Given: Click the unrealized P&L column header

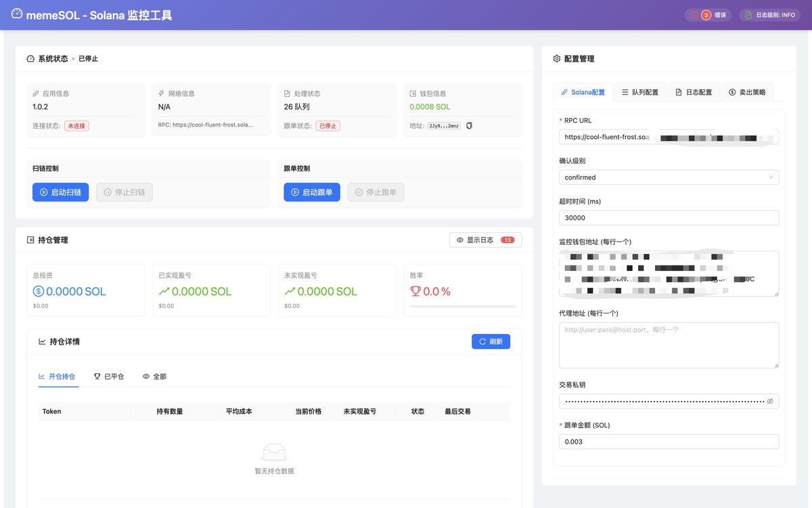Looking at the screenshot, I should 359,411.
